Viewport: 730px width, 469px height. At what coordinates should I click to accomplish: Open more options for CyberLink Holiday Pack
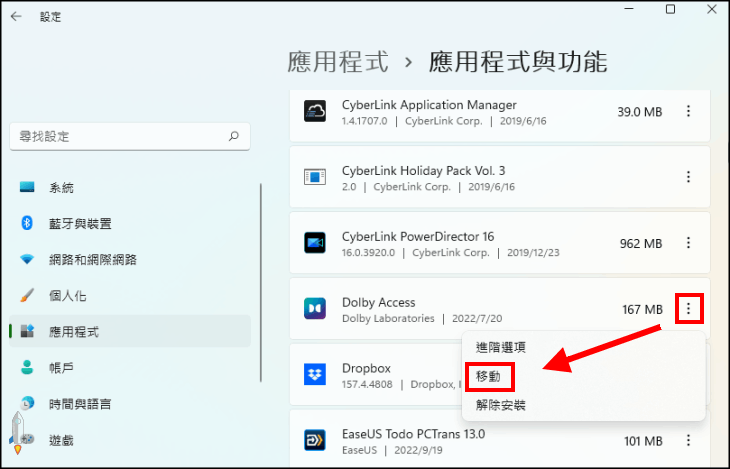click(688, 177)
